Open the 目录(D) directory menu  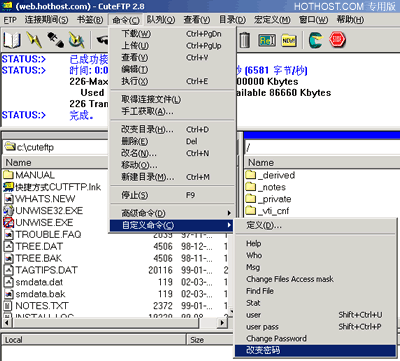[232, 20]
